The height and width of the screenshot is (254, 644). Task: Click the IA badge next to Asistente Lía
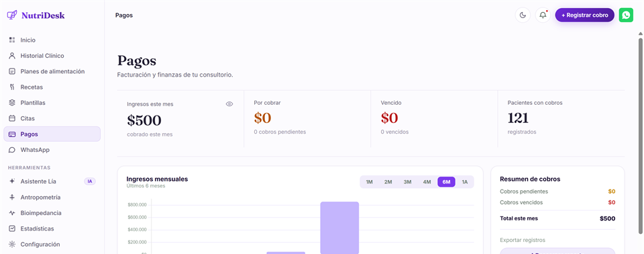[x=89, y=181]
